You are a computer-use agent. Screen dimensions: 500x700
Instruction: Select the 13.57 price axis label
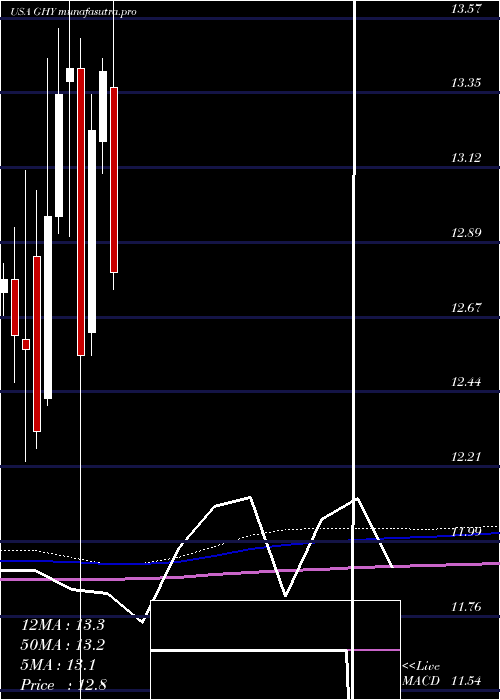click(x=466, y=8)
